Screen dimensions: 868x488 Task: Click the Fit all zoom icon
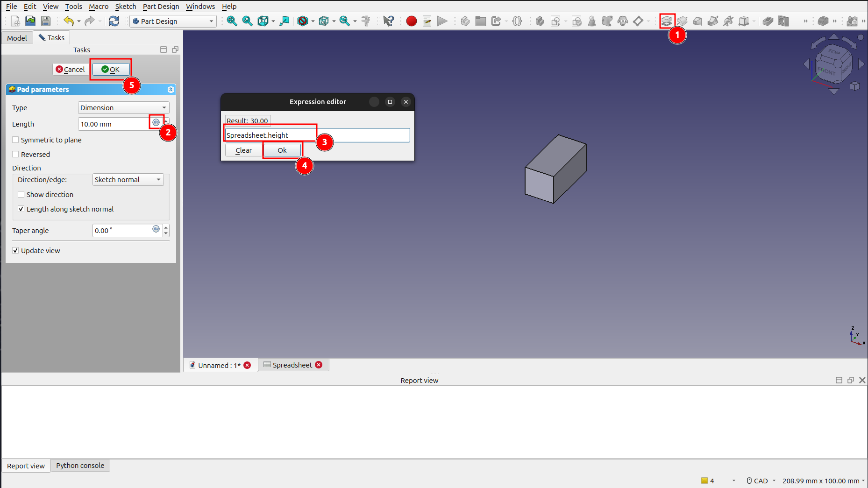pos(232,21)
